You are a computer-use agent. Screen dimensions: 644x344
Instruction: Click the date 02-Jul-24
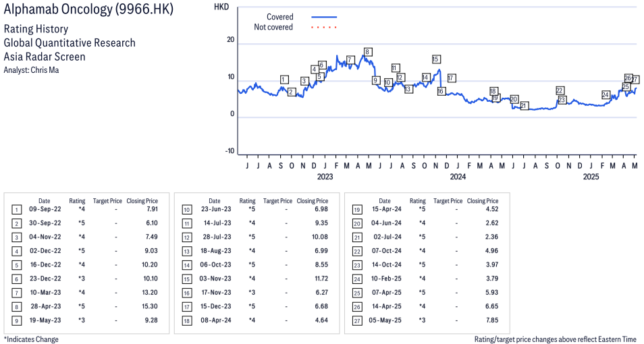point(387,237)
